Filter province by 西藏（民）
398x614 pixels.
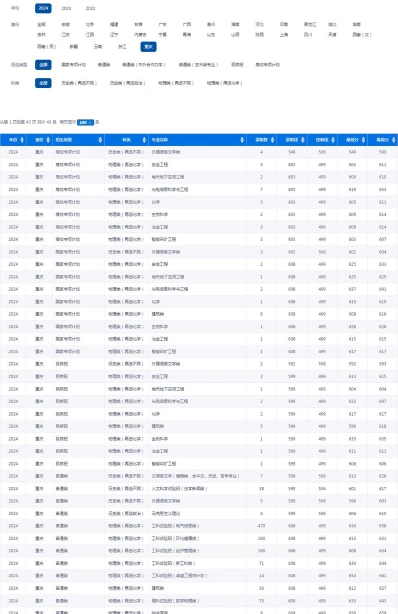(x=47, y=47)
